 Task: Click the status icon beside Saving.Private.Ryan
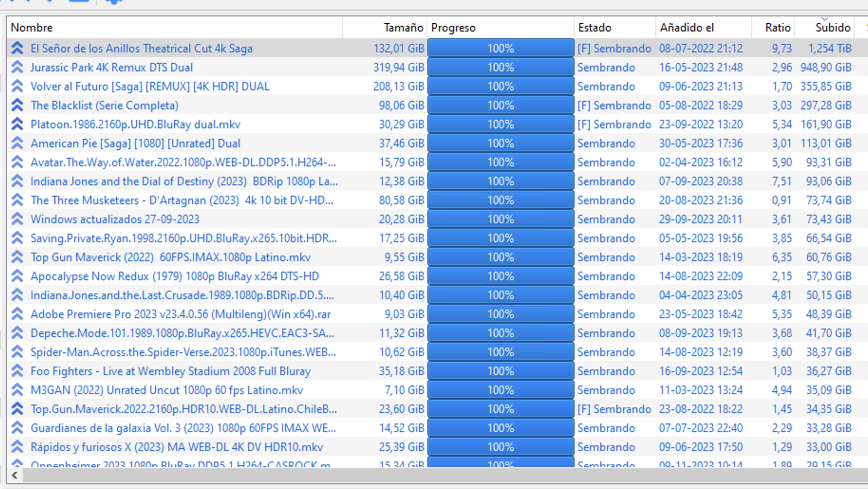(x=17, y=238)
